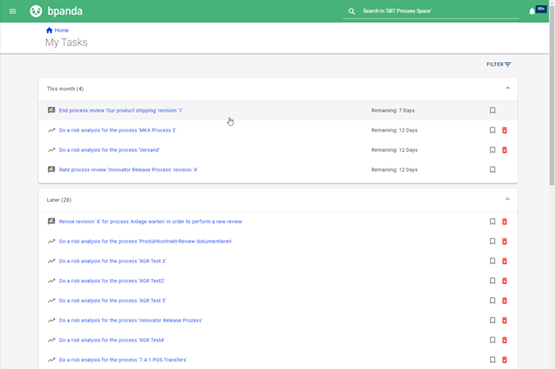Bookmark the 'XGR Test 5' task
Viewport: 555px width, 369px height.
point(492,301)
